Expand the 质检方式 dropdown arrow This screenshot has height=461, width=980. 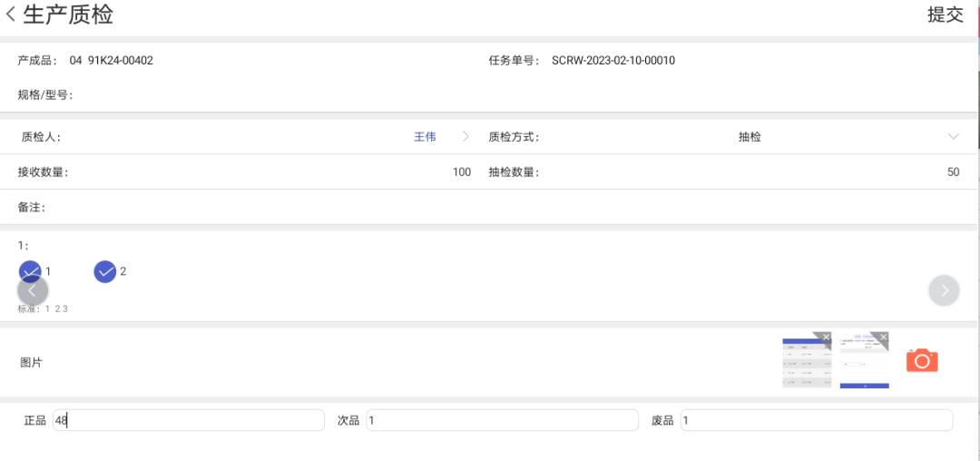click(953, 137)
